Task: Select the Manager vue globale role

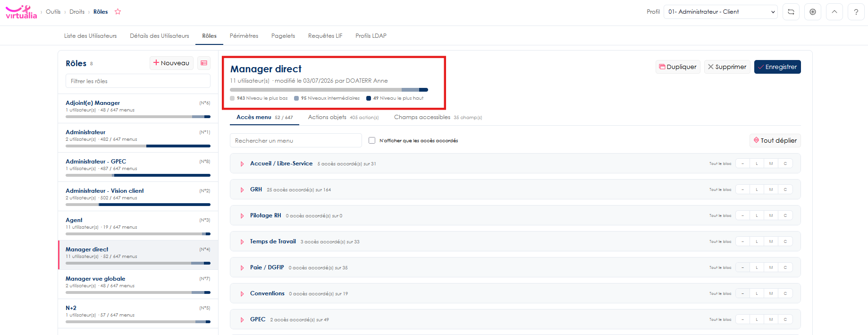Action: tap(138, 284)
